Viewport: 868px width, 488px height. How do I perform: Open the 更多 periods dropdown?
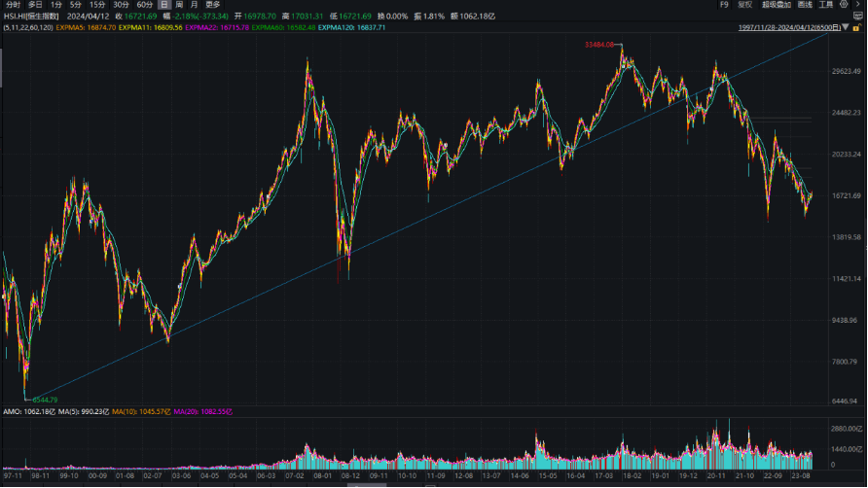point(212,5)
